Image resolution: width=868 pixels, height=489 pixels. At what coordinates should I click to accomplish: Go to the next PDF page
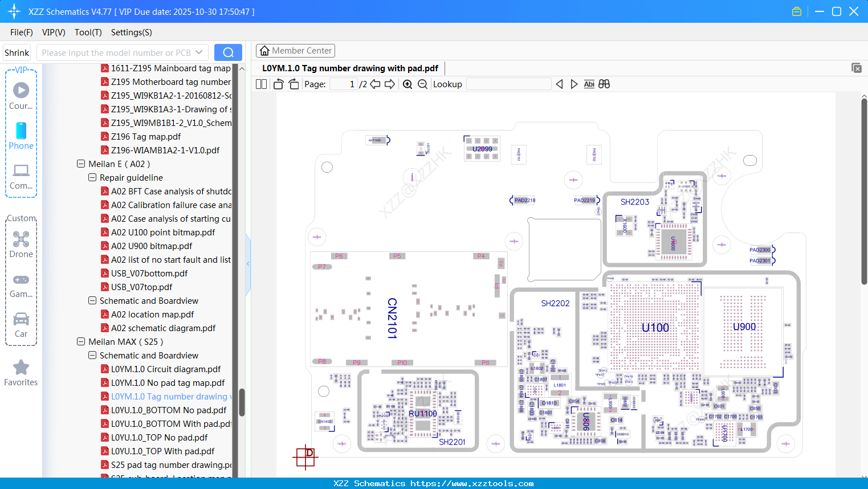390,84
